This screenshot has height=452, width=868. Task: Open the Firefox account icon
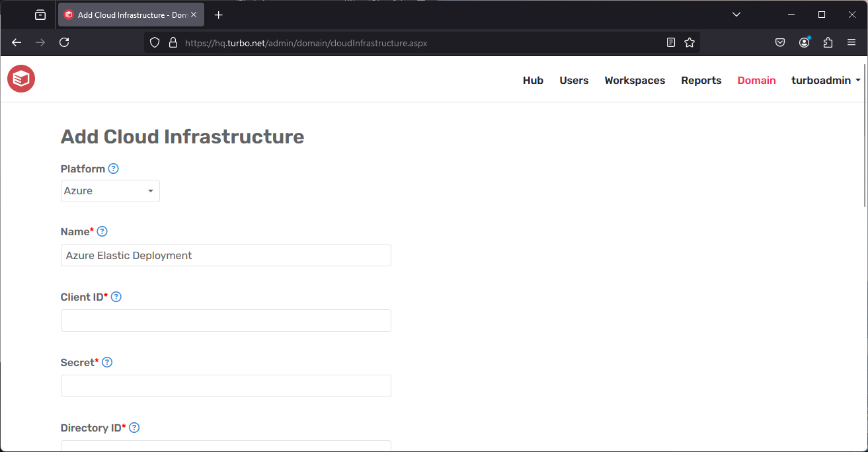[804, 42]
